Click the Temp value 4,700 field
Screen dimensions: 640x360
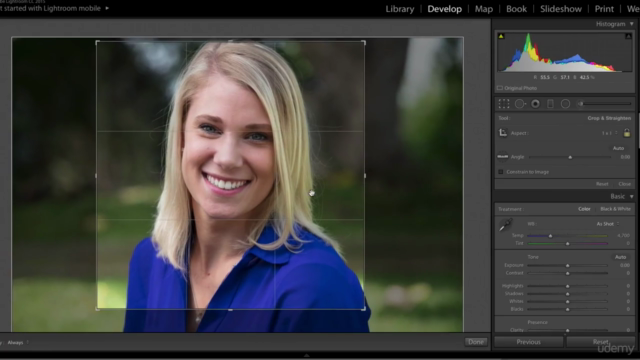click(623, 236)
